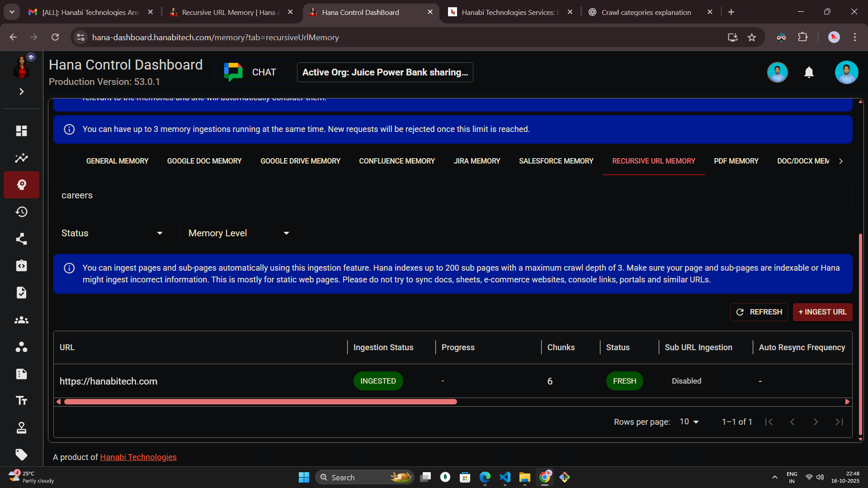Bookmark this page with star icon

tap(752, 38)
